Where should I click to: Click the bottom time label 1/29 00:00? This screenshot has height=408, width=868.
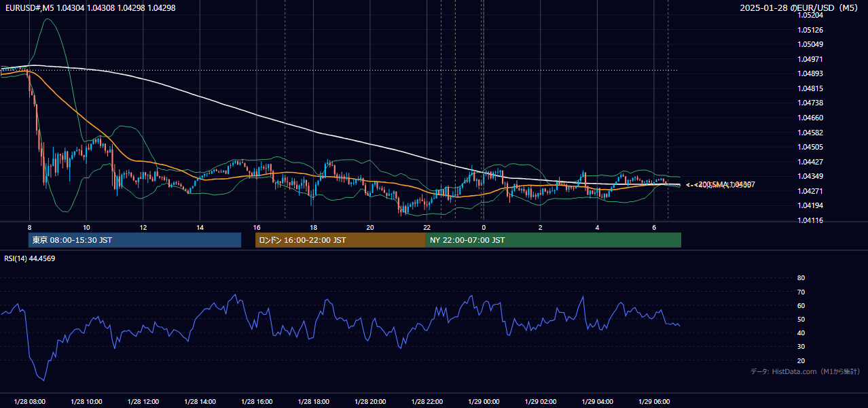484,402
